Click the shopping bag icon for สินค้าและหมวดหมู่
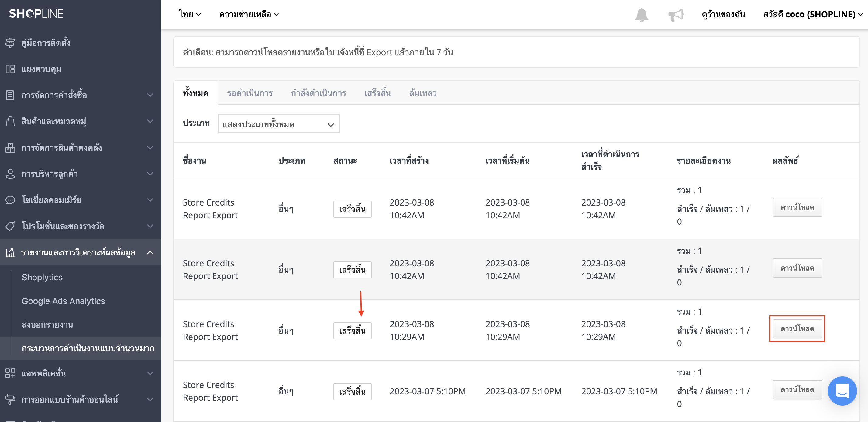The image size is (868, 422). tap(10, 121)
